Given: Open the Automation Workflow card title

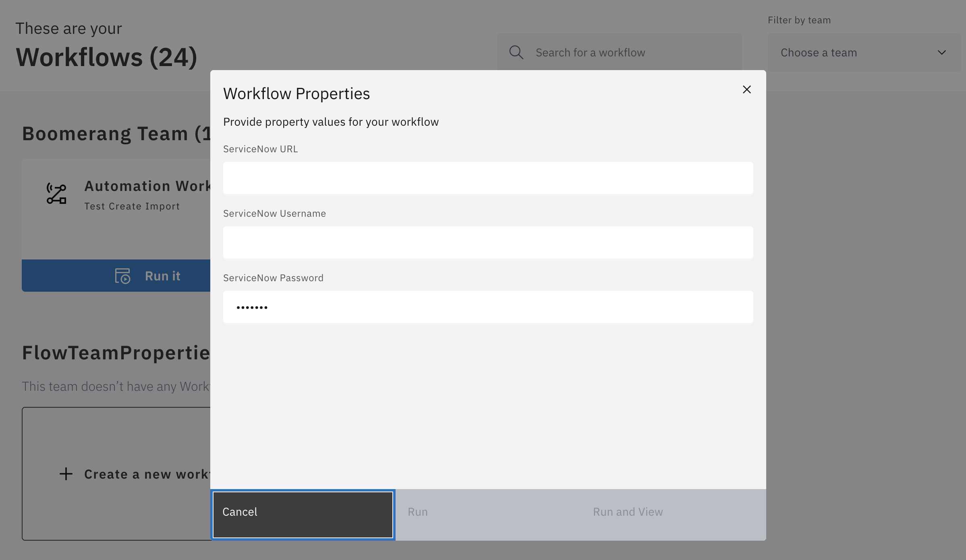Looking at the screenshot, I should [147, 186].
